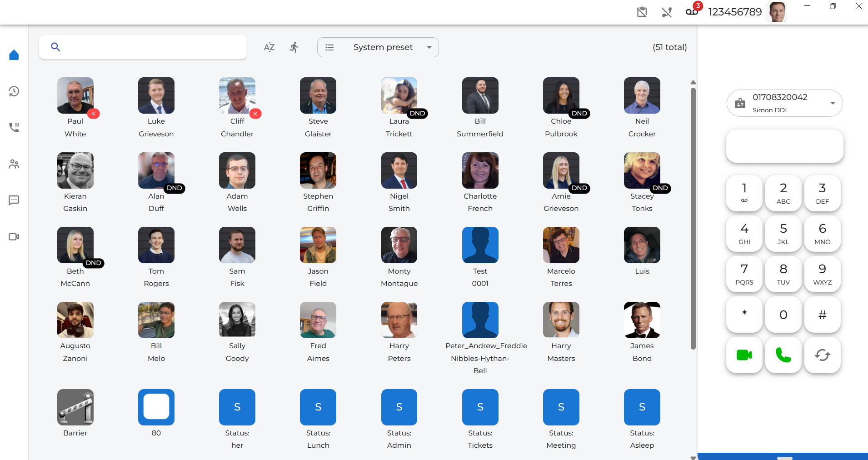Open the parked calls sidebar item
The height and width of the screenshot is (460, 868).
(14, 128)
